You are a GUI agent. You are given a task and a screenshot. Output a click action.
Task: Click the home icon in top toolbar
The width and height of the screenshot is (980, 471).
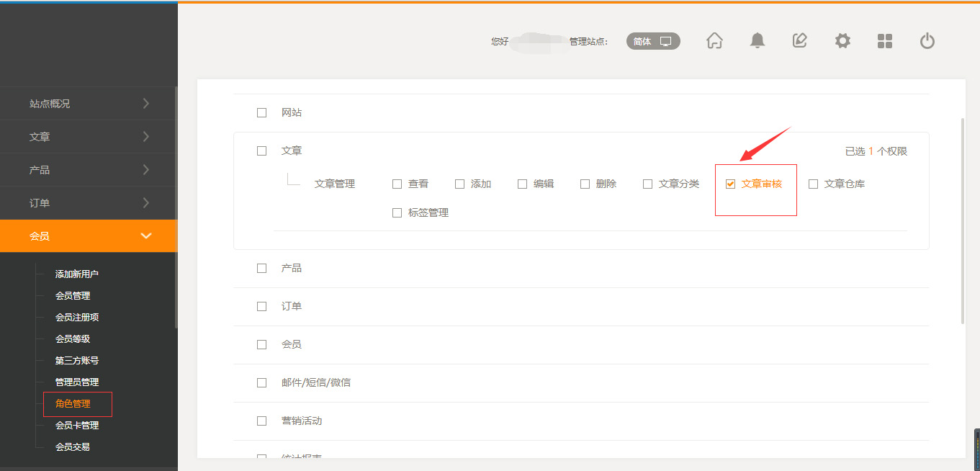[714, 41]
